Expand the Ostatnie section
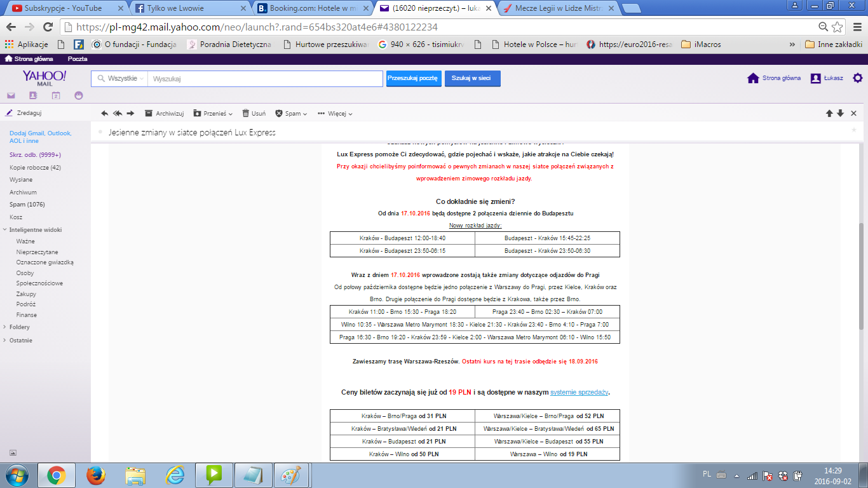 [4, 341]
